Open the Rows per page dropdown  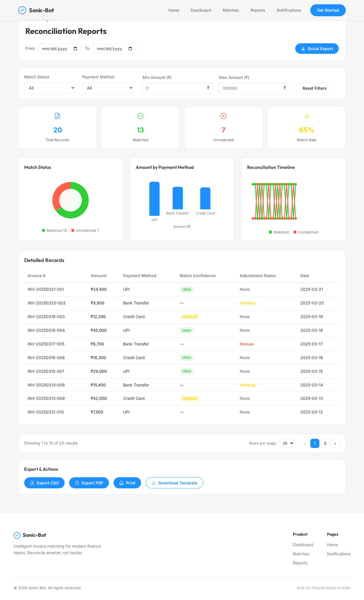click(x=287, y=443)
